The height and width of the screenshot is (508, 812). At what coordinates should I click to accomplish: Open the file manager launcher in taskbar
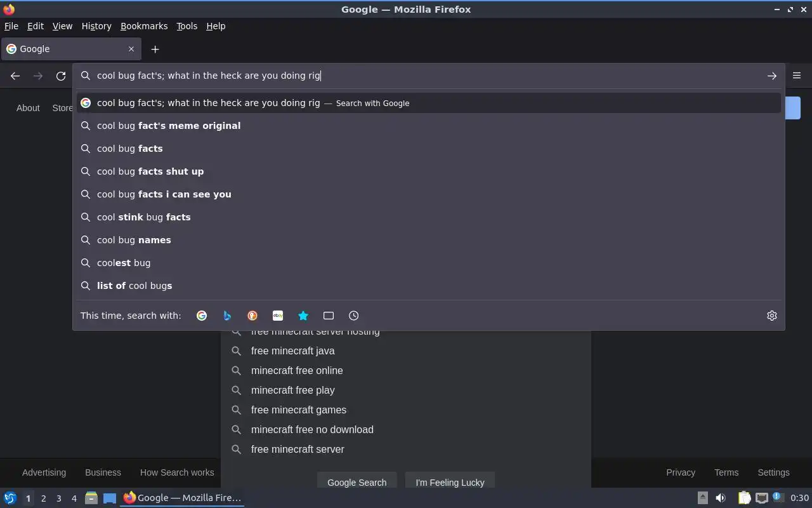91,498
